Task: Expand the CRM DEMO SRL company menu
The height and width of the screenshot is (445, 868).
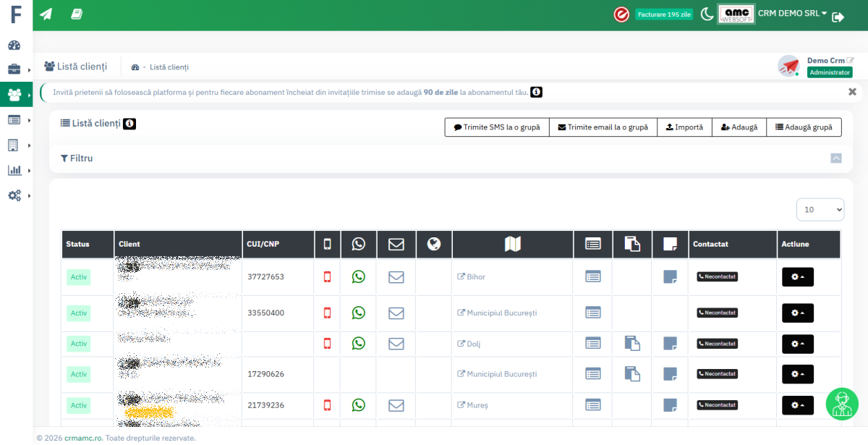Action: 792,14
